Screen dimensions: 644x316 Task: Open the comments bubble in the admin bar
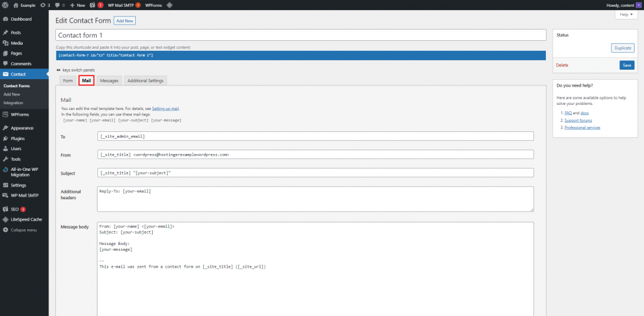60,5
